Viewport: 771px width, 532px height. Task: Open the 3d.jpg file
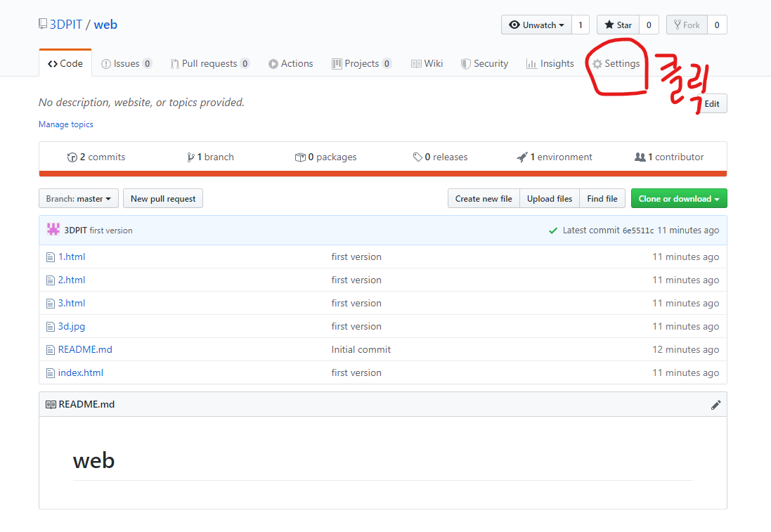tap(72, 326)
